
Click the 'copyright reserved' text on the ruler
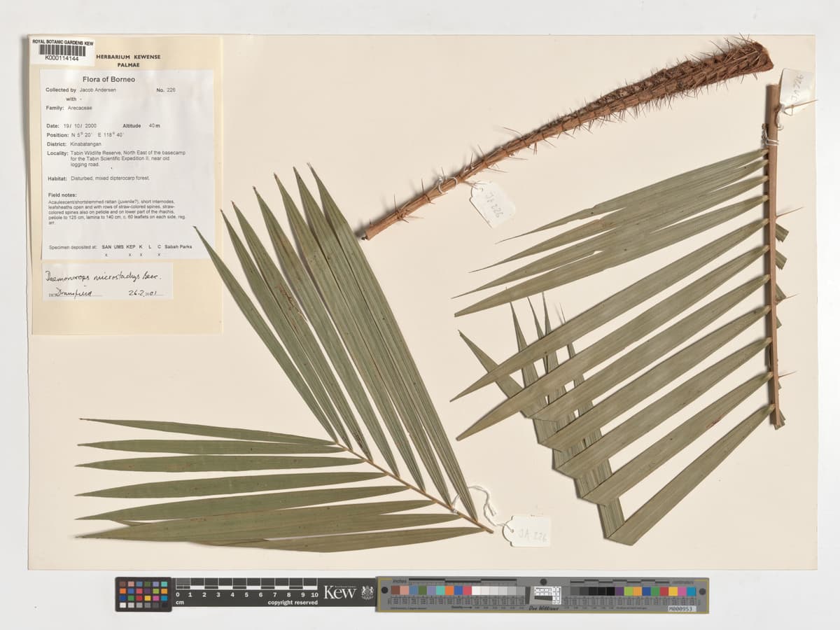[293, 603]
